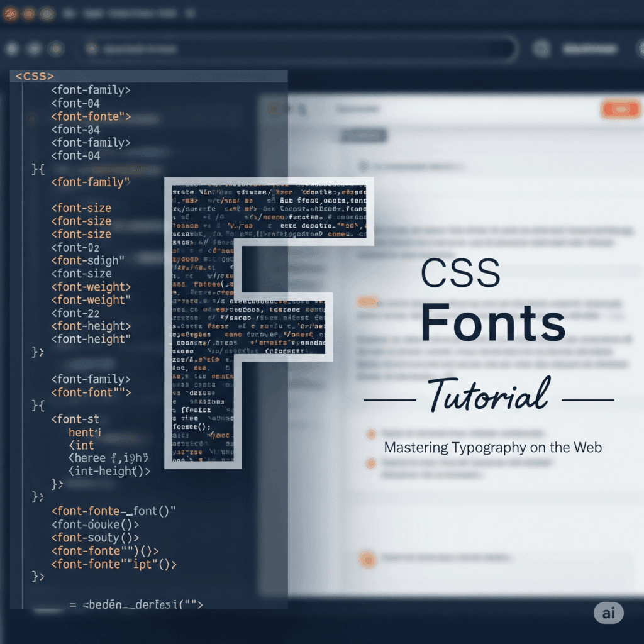Image resolution: width=644 pixels, height=644 pixels.
Task: Click the <font-weight" code line
Action: pos(91,300)
